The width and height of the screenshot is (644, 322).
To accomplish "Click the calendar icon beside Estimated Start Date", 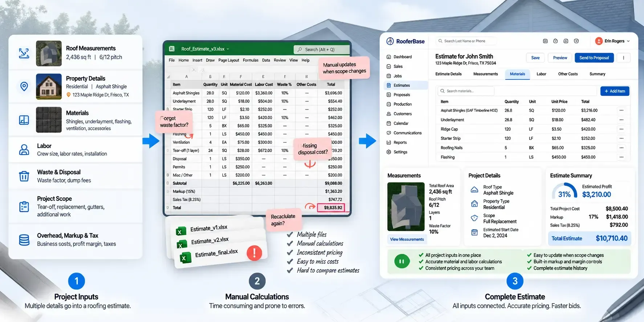I will (474, 232).
